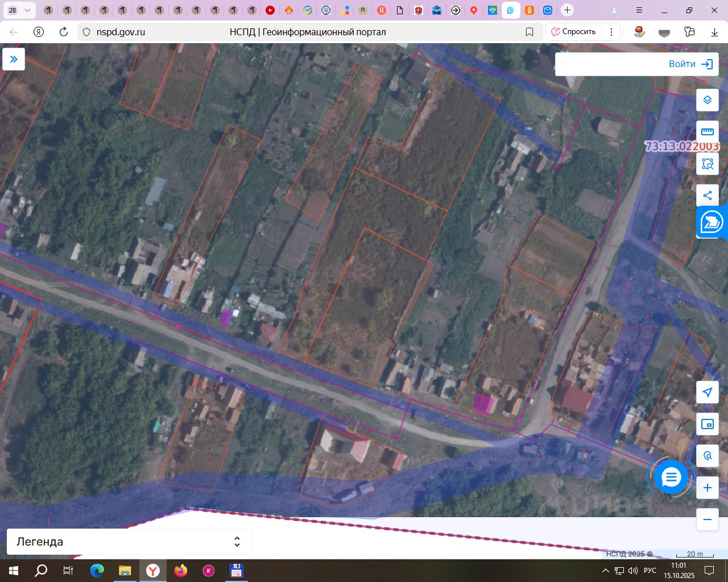Open Task View on the taskbar
The image size is (728, 582).
coord(68,571)
